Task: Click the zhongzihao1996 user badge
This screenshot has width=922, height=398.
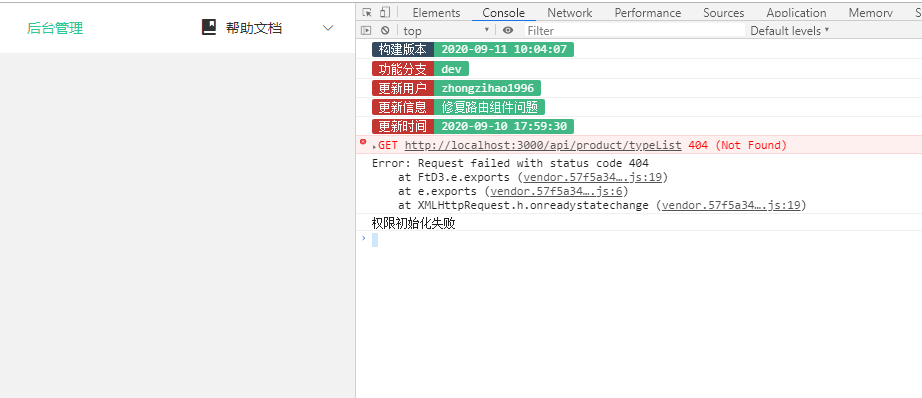Action: pyautogui.click(x=487, y=88)
